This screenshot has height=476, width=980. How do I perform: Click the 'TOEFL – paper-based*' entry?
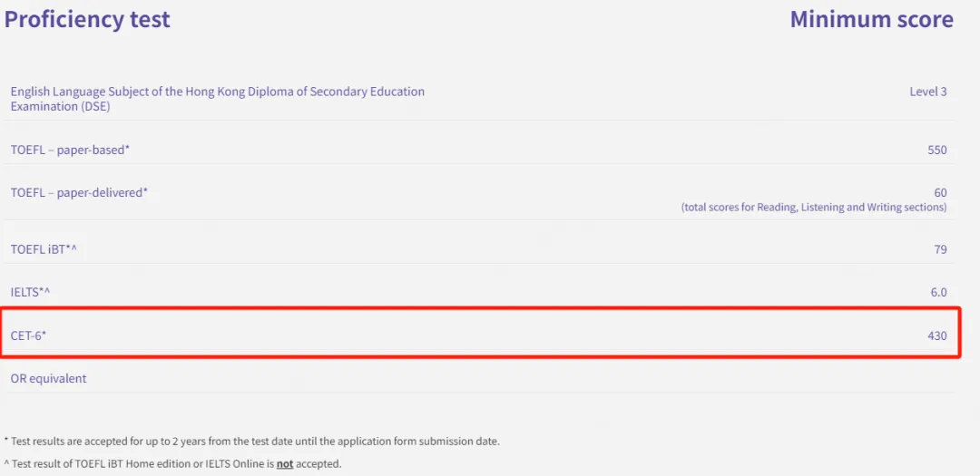(x=70, y=150)
